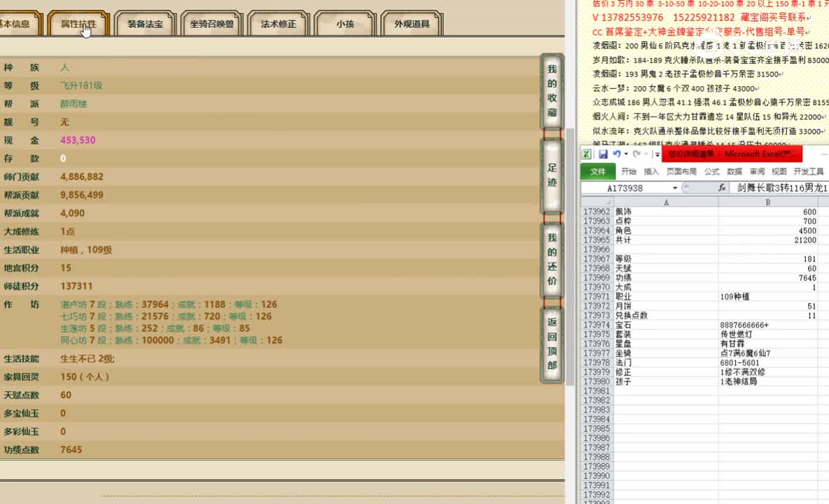The height and width of the screenshot is (504, 829).
Task: Select row header 173980 in Excel
Action: 597,381
